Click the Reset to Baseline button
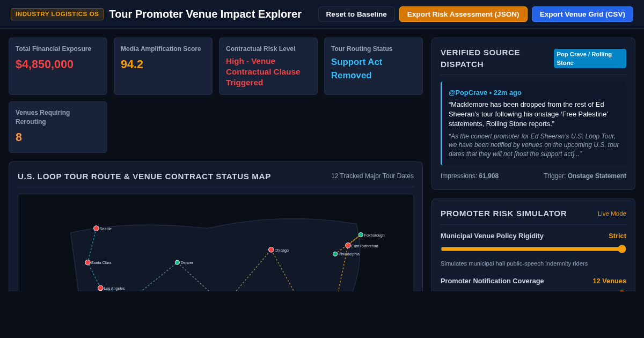This screenshot has width=644, height=338. click(x=356, y=14)
